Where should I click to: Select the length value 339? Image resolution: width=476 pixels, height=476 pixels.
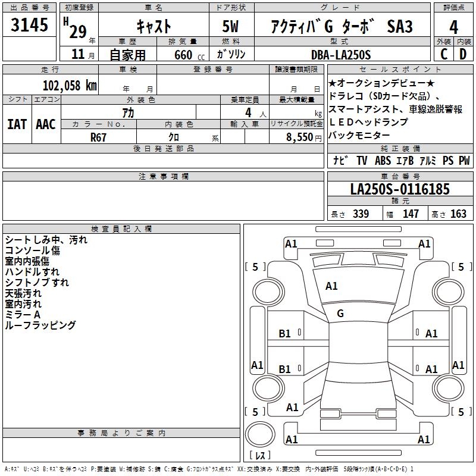coord(361,214)
